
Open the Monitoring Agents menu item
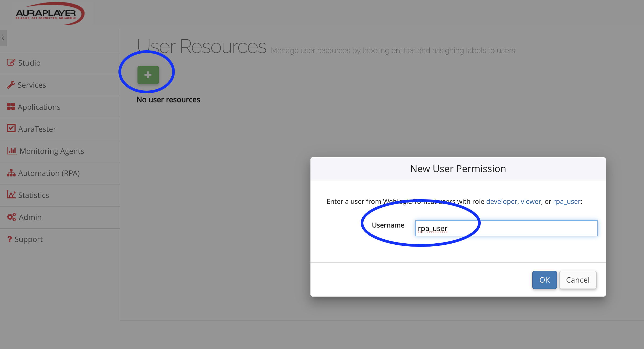[60, 151]
